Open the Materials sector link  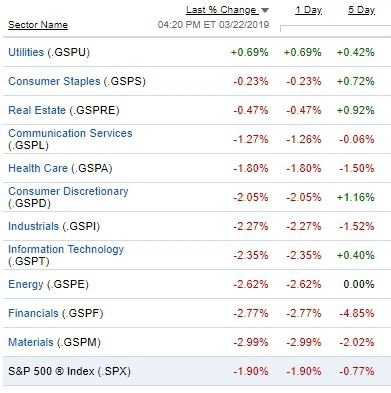click(x=31, y=342)
